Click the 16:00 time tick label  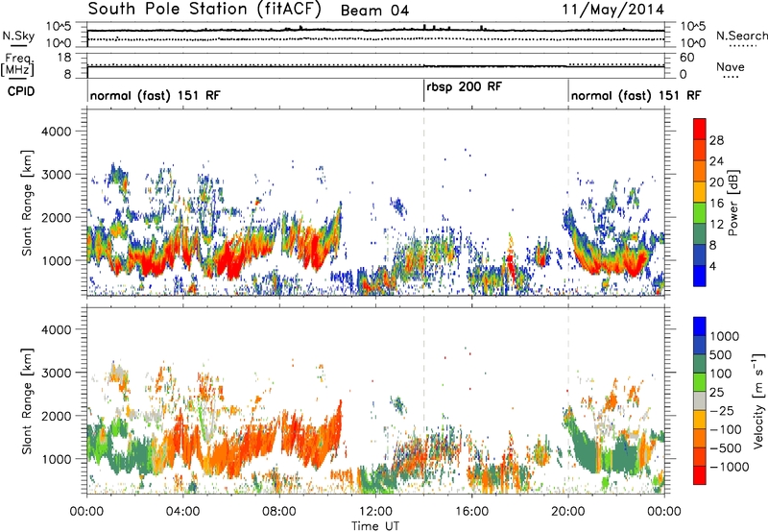point(471,511)
